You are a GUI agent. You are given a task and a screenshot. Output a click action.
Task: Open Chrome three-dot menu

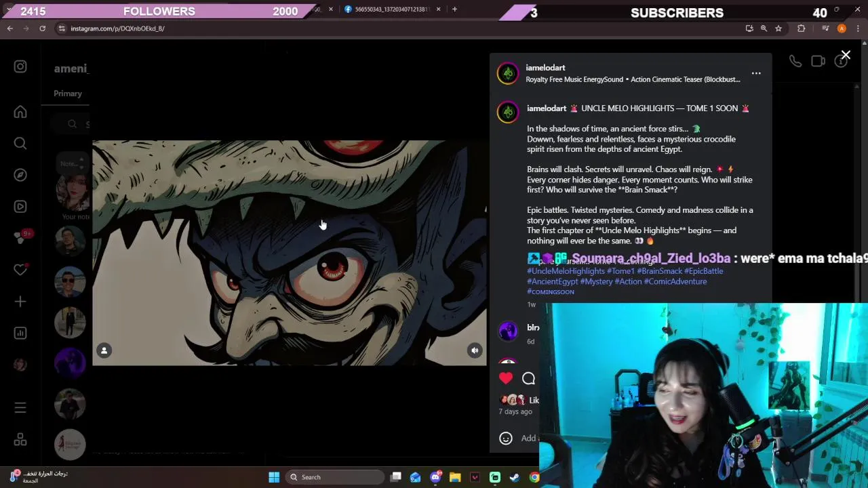point(859,28)
